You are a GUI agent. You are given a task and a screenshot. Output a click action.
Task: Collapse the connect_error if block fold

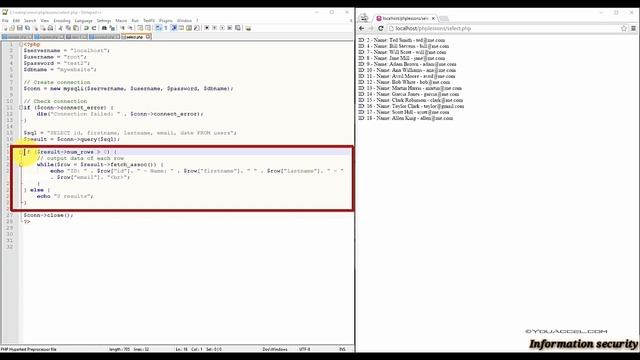21,107
